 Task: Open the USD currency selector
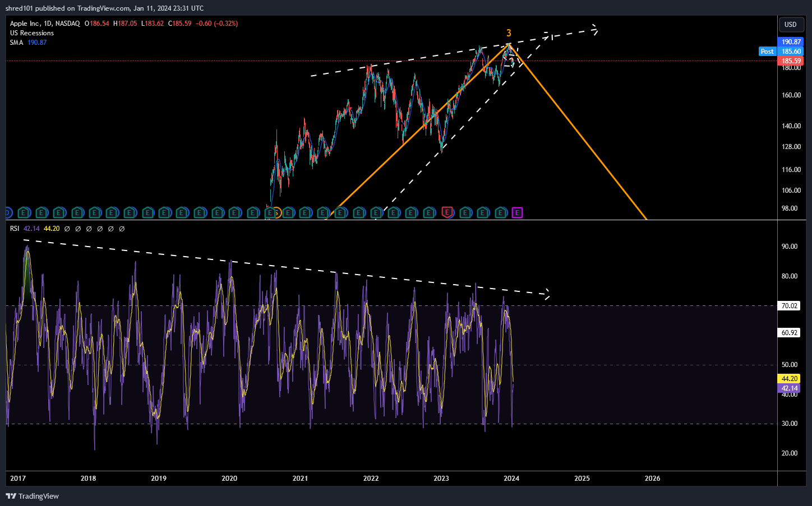tap(791, 25)
